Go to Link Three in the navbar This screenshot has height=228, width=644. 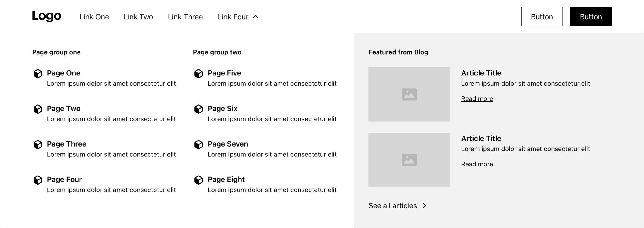[x=185, y=17]
